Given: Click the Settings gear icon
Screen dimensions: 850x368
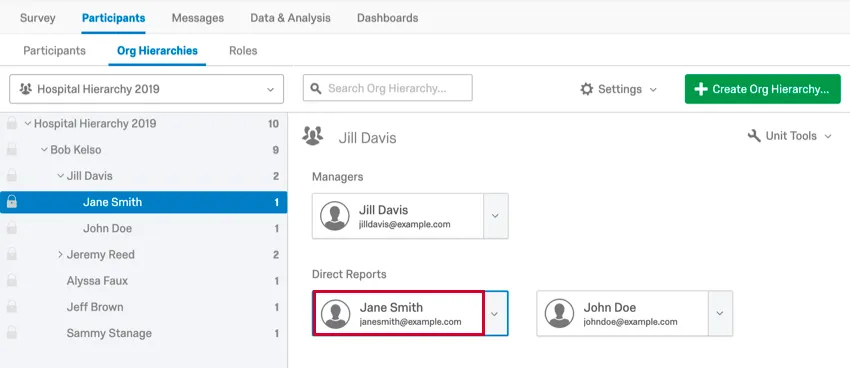Looking at the screenshot, I should [587, 89].
